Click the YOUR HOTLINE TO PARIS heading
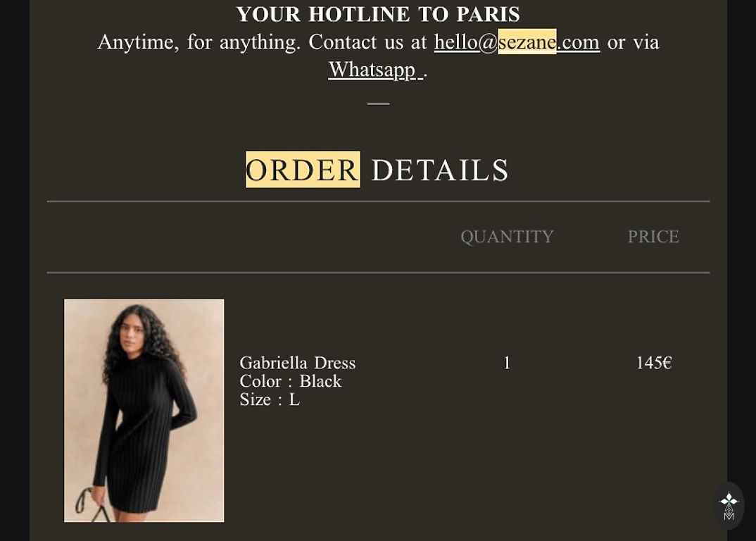 point(378,15)
